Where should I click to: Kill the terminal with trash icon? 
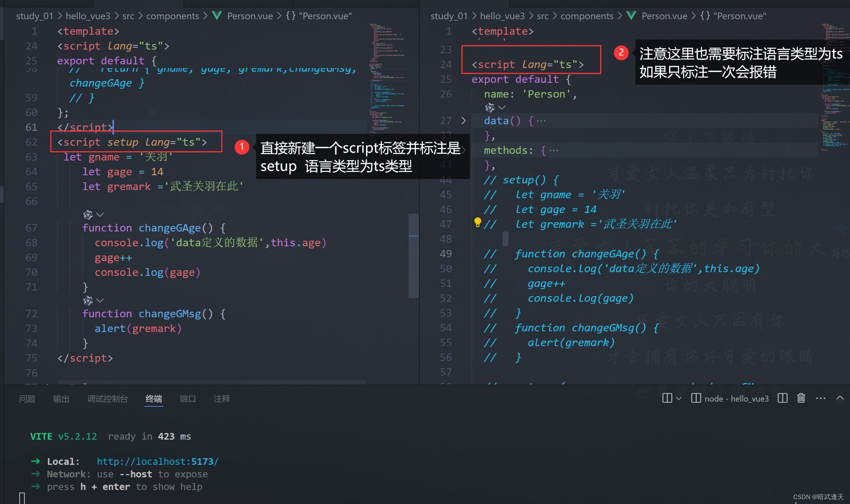click(801, 398)
